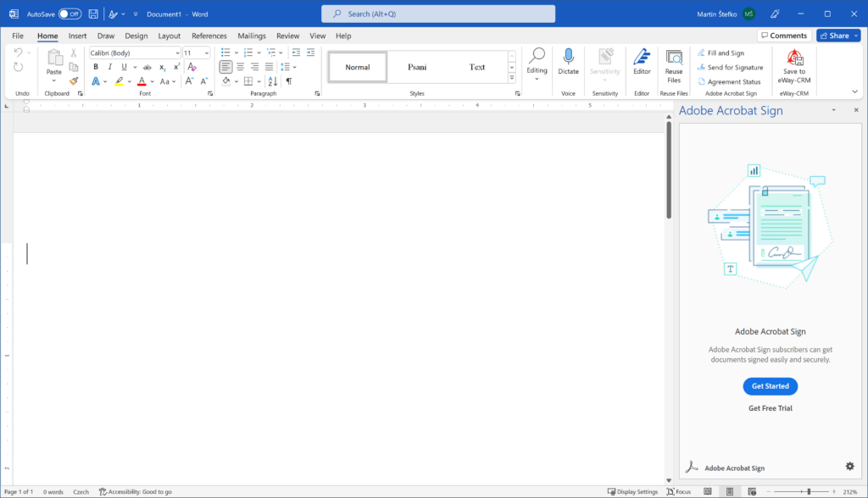The width and height of the screenshot is (868, 498).
Task: Save the document with disk icon
Action: click(93, 14)
